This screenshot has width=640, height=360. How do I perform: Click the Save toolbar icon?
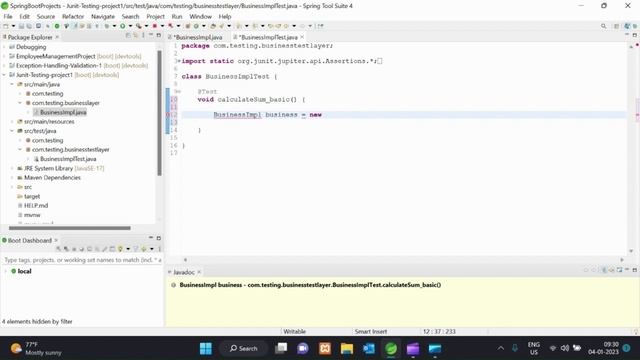[x=21, y=26]
